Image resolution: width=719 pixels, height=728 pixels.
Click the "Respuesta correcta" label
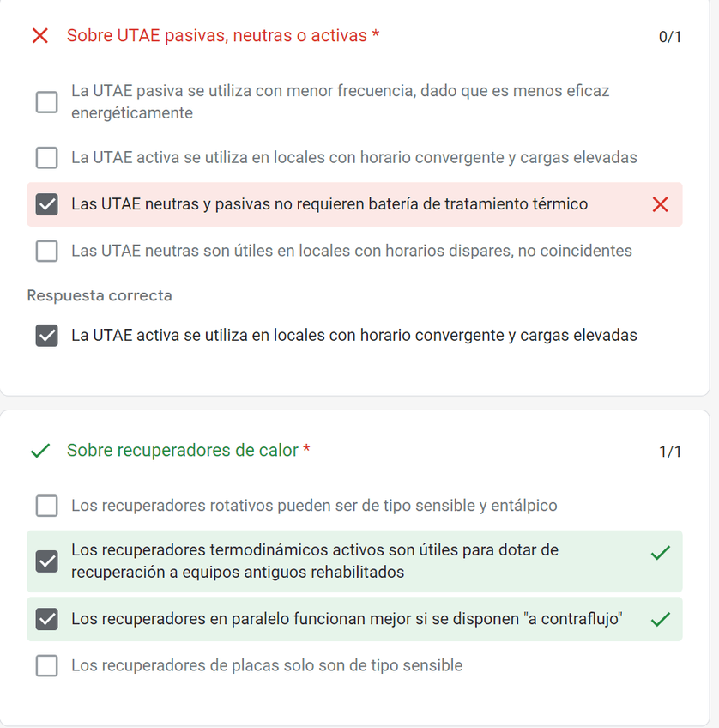[100, 295]
